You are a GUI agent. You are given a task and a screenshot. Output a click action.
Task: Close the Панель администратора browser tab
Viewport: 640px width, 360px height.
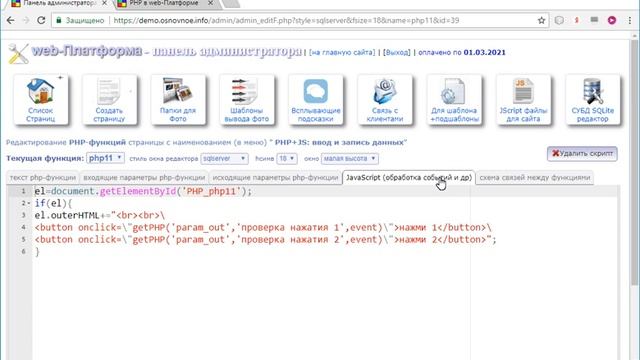click(x=104, y=3)
